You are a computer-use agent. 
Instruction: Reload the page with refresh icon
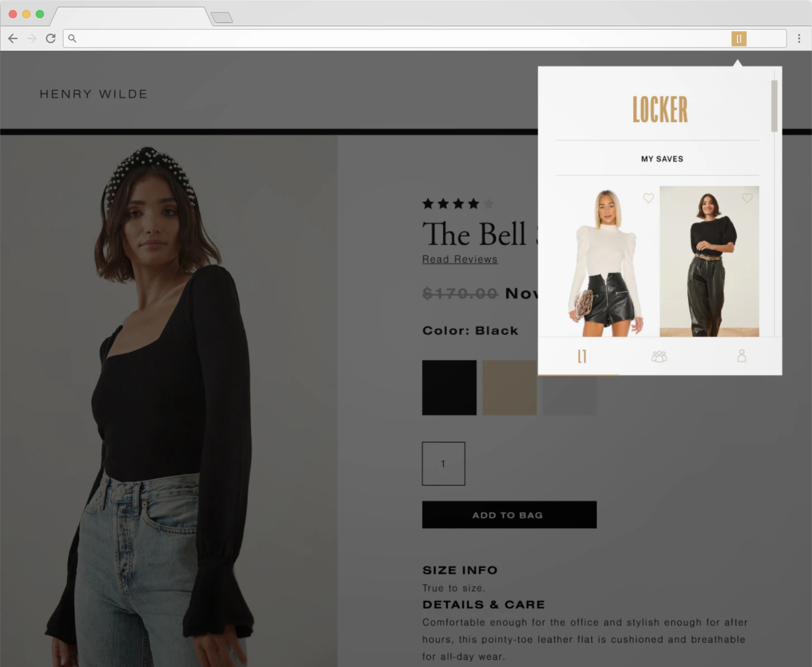click(x=51, y=39)
